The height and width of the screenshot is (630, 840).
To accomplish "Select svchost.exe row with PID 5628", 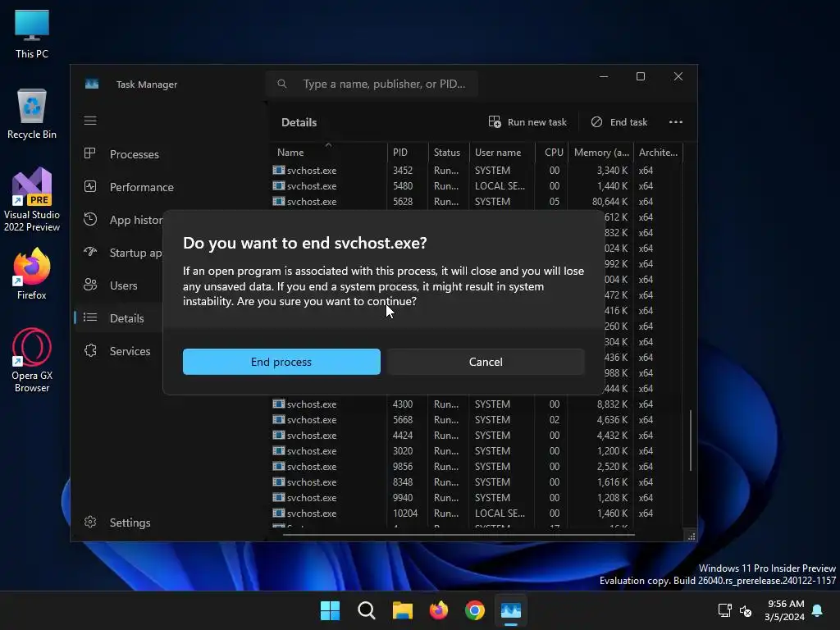I will pyautogui.click(x=476, y=202).
